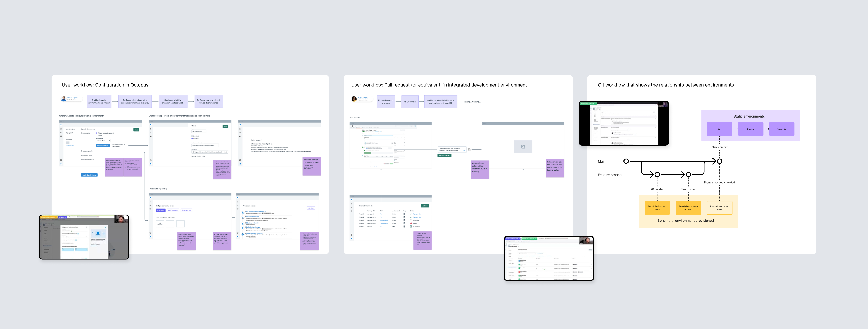
Task: Click the Default Channel name input field
Action: (x=199, y=131)
